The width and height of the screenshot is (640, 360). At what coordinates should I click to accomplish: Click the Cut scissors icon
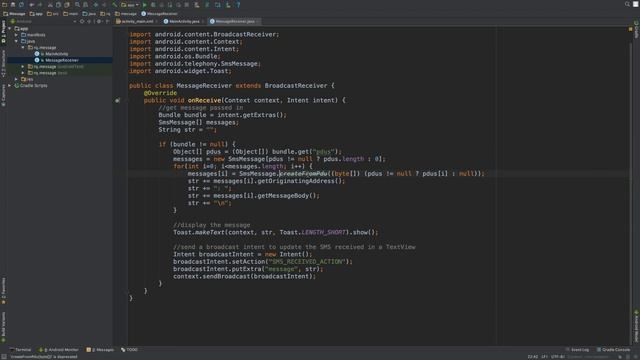point(50,4)
